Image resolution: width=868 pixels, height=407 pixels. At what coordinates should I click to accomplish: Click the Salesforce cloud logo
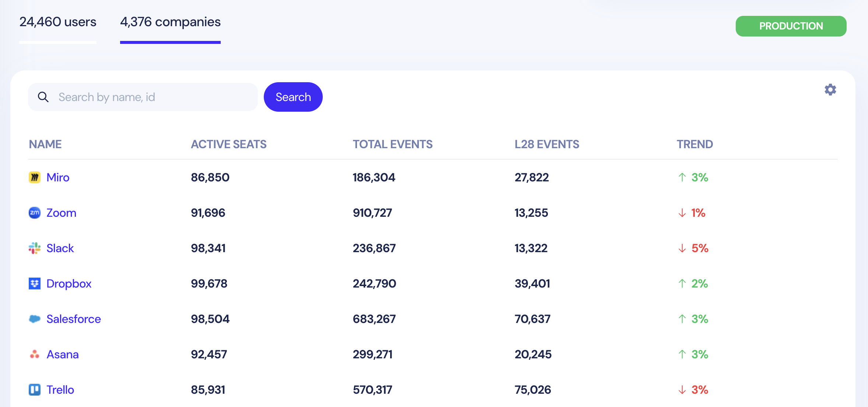(x=34, y=319)
